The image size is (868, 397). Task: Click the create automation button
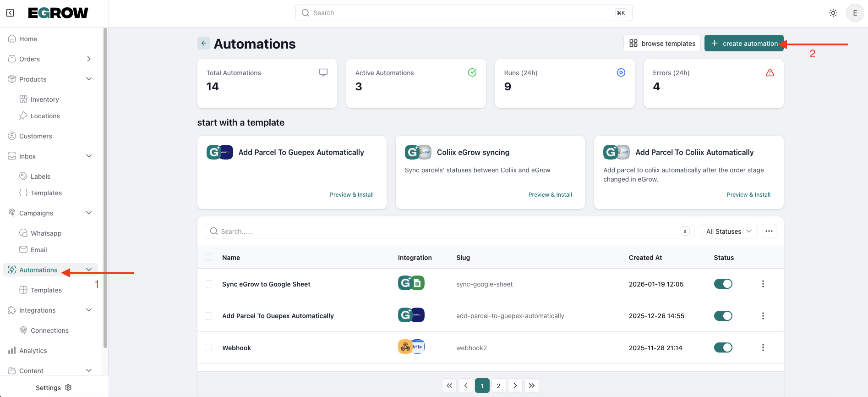point(743,43)
